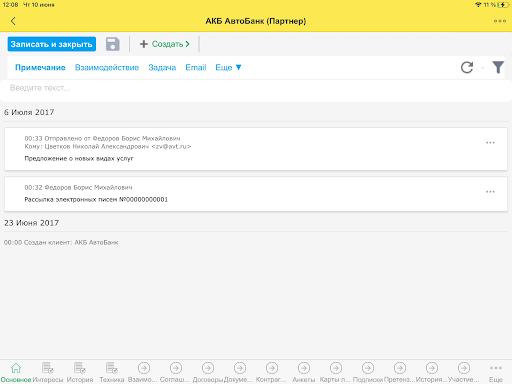
Task: Open the Договоры section
Action: coord(208,373)
